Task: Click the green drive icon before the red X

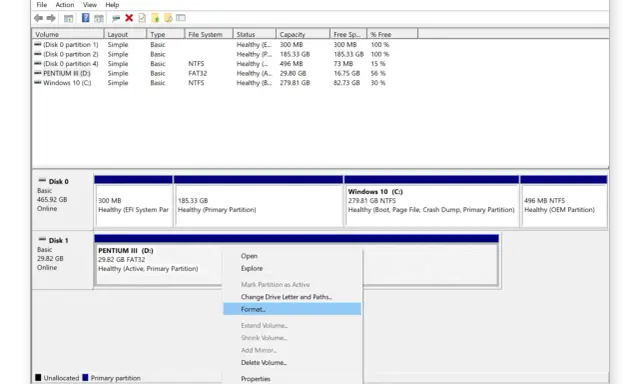Action: pos(116,18)
